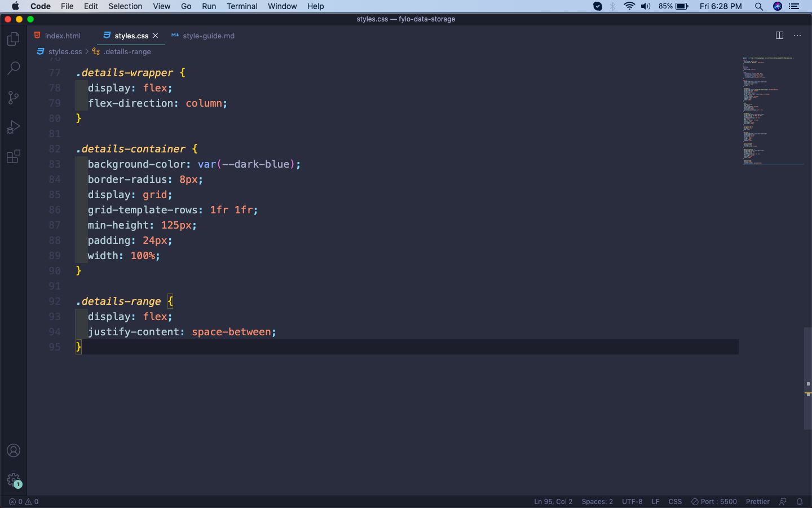Open the Run menu
The image size is (812, 508).
coord(209,6)
